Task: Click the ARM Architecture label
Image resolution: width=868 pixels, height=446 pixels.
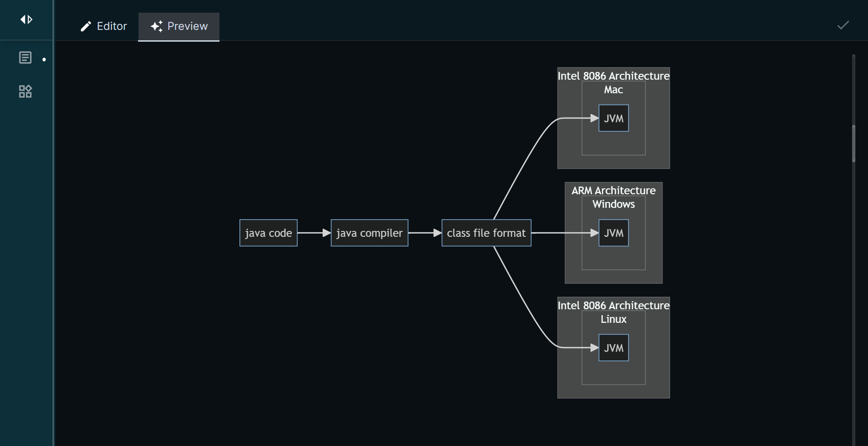Action: click(614, 191)
